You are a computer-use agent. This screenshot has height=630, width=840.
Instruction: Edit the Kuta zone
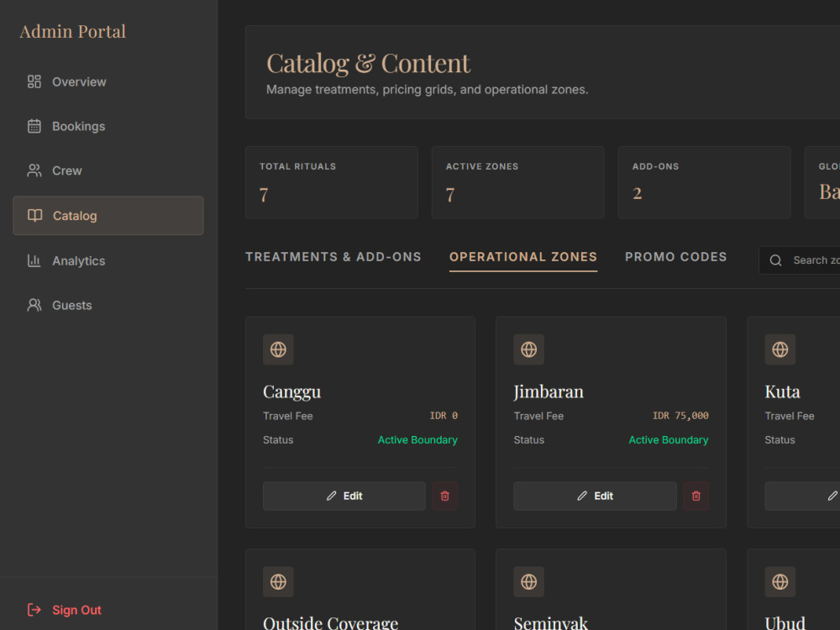[802, 496]
